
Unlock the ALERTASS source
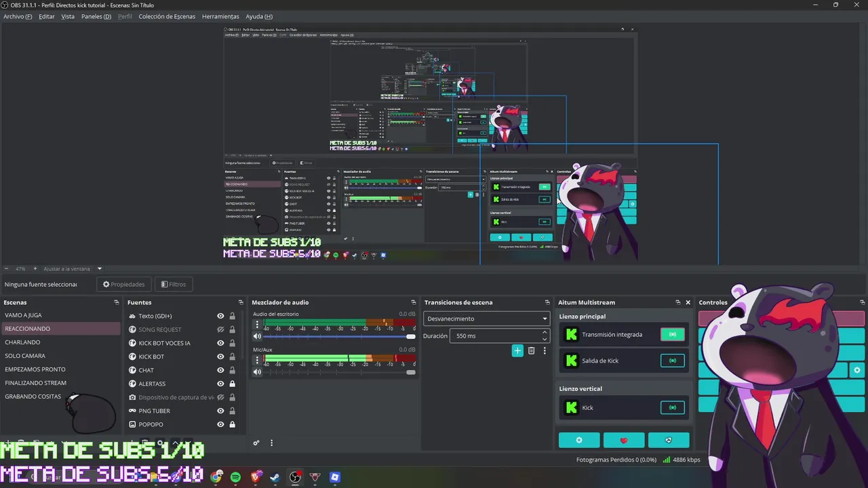coord(232,384)
